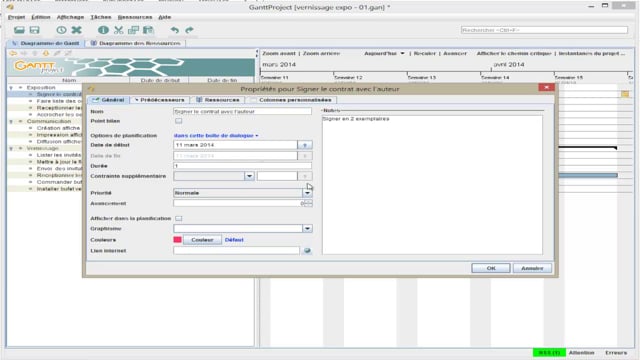Click the globe icon next to Lien internet
The image size is (640, 360).
307,251
